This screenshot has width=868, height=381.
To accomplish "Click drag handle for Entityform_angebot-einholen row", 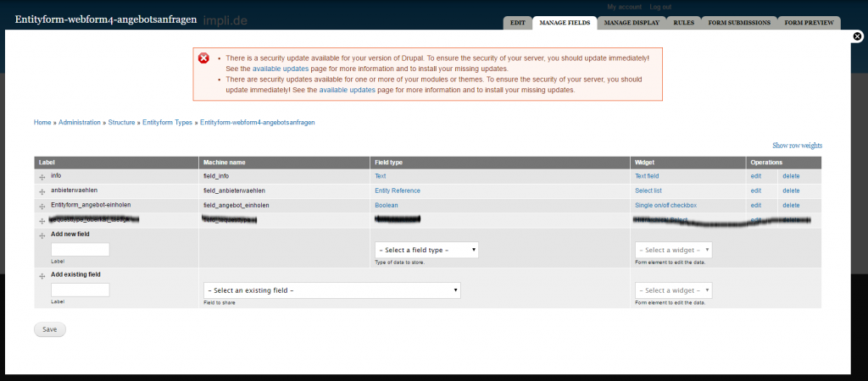I will (x=42, y=206).
